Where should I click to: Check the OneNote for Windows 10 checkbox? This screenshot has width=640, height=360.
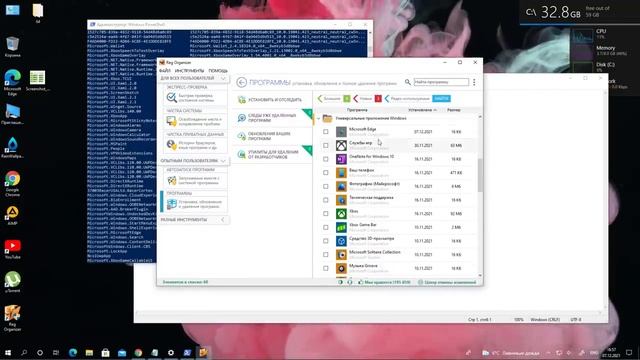pos(325,159)
